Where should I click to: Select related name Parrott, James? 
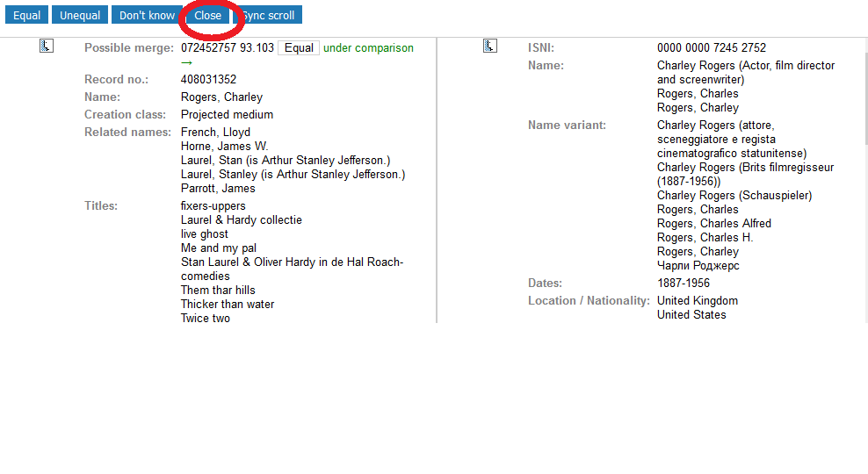tap(218, 189)
